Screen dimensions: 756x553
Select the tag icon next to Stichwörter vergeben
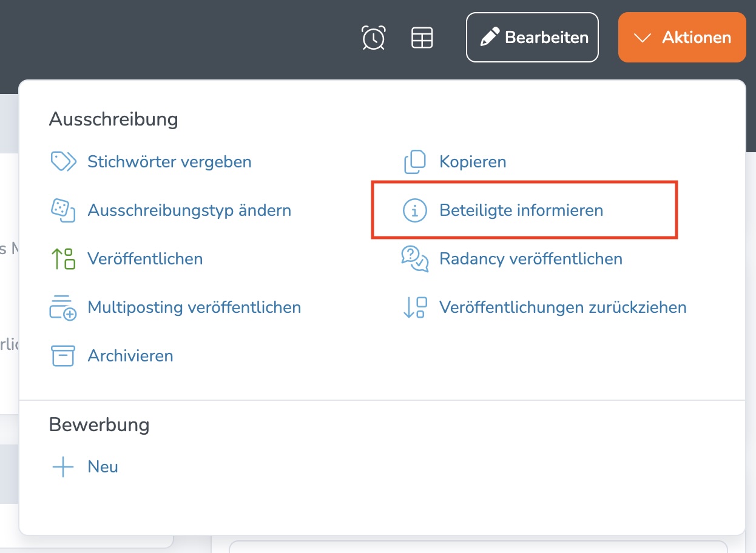(62, 161)
